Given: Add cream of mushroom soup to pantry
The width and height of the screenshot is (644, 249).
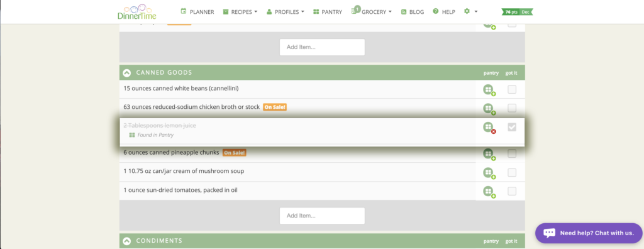Looking at the screenshot, I should [489, 173].
